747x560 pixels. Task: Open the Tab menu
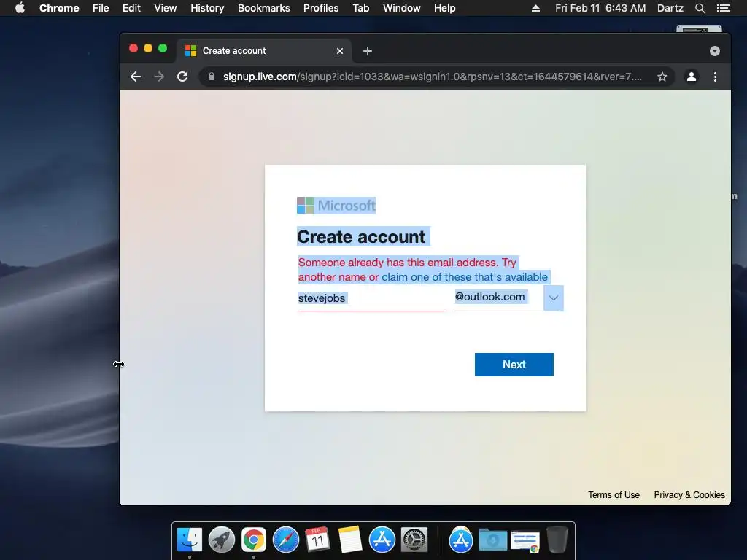pyautogui.click(x=361, y=8)
